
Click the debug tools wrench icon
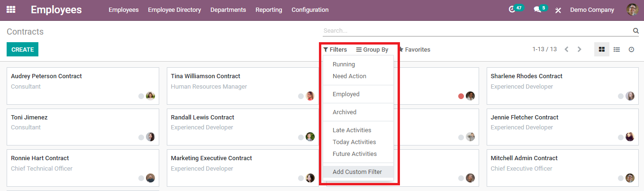558,10
